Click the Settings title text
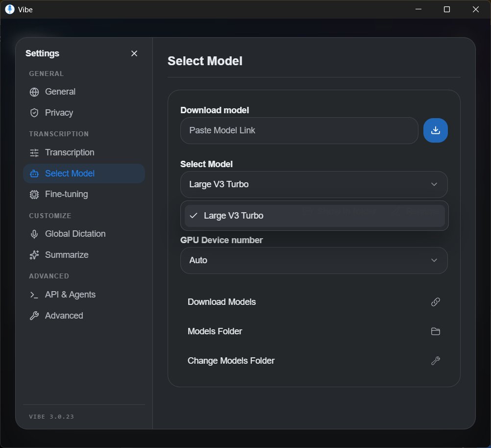 pos(42,53)
